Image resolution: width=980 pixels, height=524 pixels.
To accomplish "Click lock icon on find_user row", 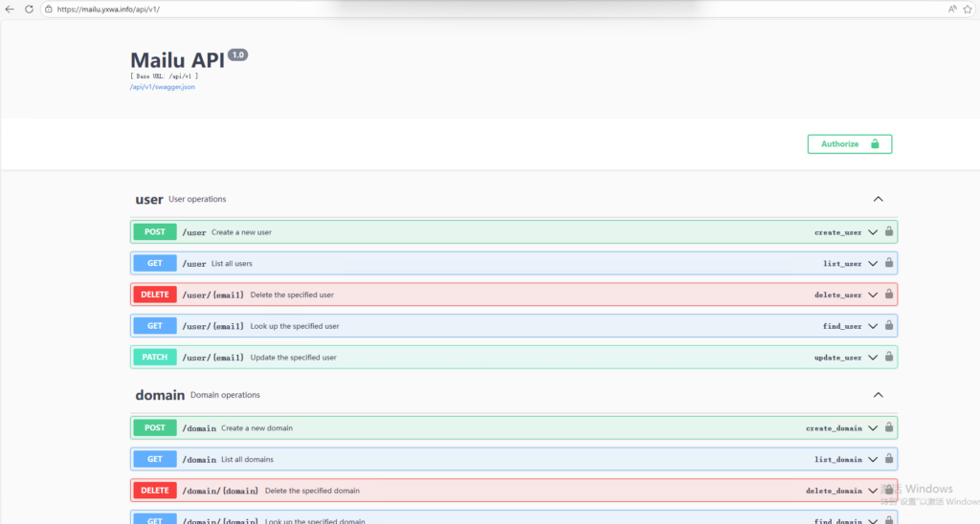I will 889,326.
